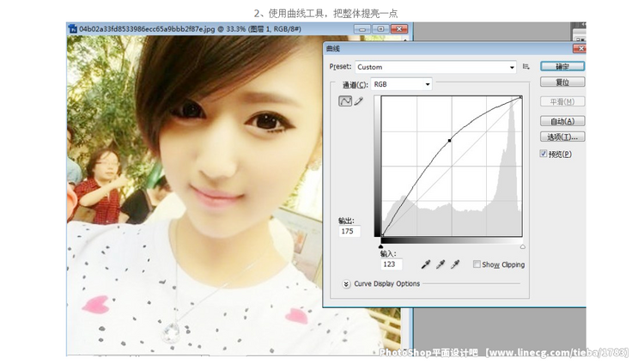Screen dimensions: 644x364
Task: Click the Photoshop document icon in title bar
Action: coord(72,28)
